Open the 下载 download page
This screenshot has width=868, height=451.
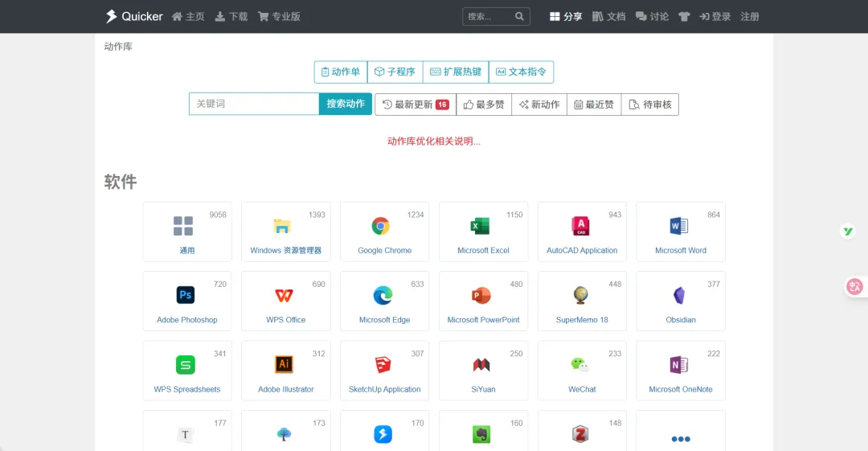(x=231, y=17)
